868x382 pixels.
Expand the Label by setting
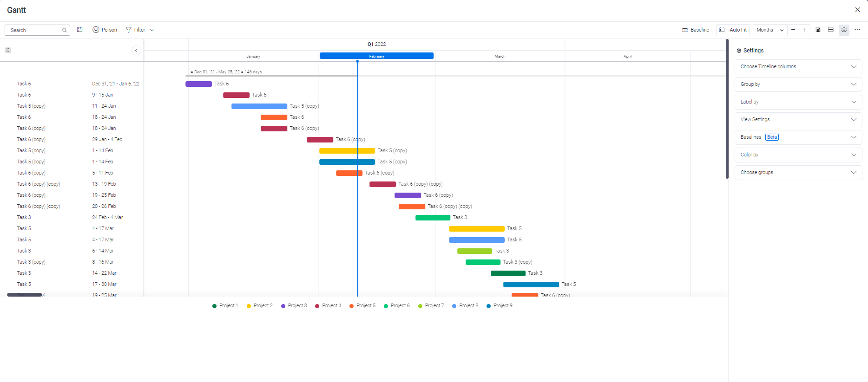[798, 102]
